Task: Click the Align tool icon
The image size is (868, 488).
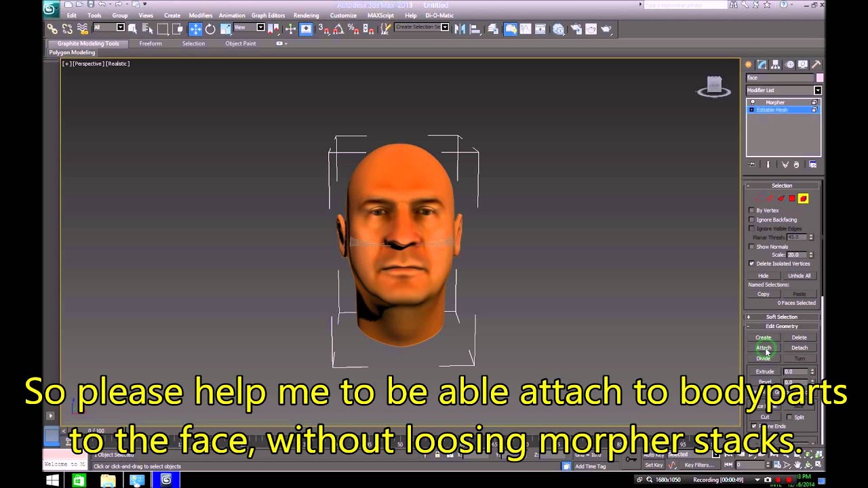Action: (x=475, y=28)
